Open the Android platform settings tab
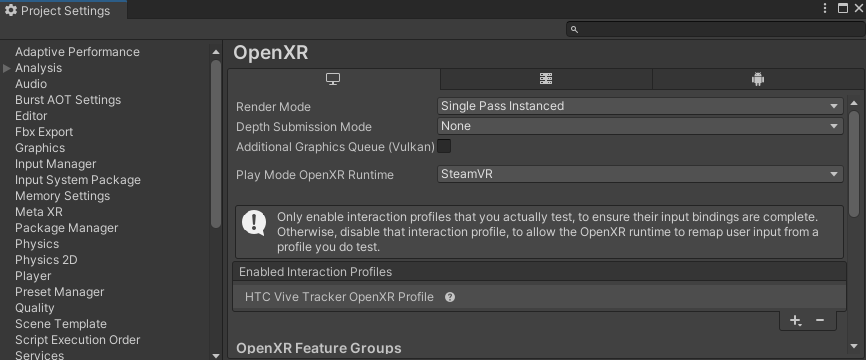This screenshot has width=866, height=360. (758, 79)
